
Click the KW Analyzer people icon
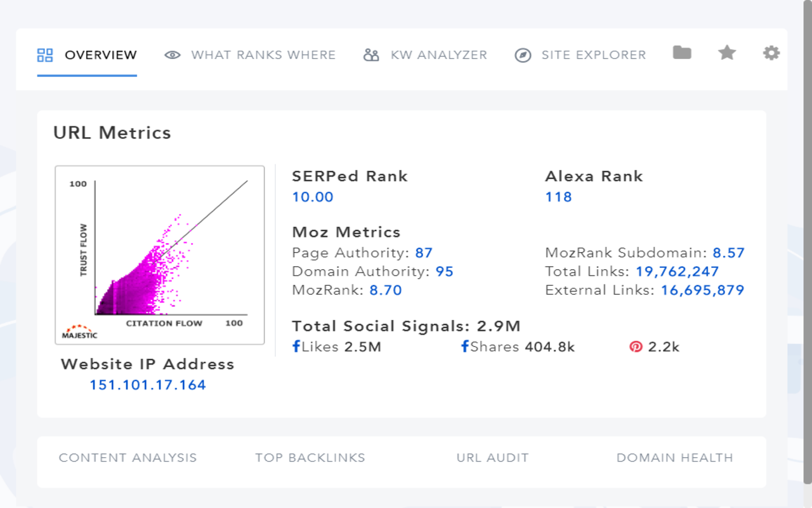(x=371, y=55)
